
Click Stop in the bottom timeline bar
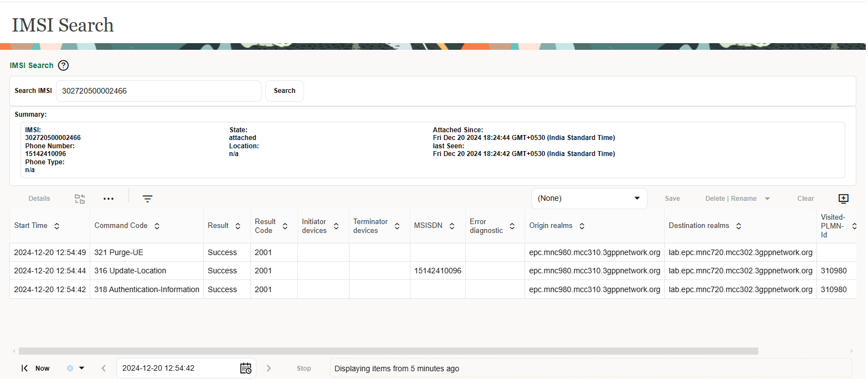pyautogui.click(x=304, y=368)
